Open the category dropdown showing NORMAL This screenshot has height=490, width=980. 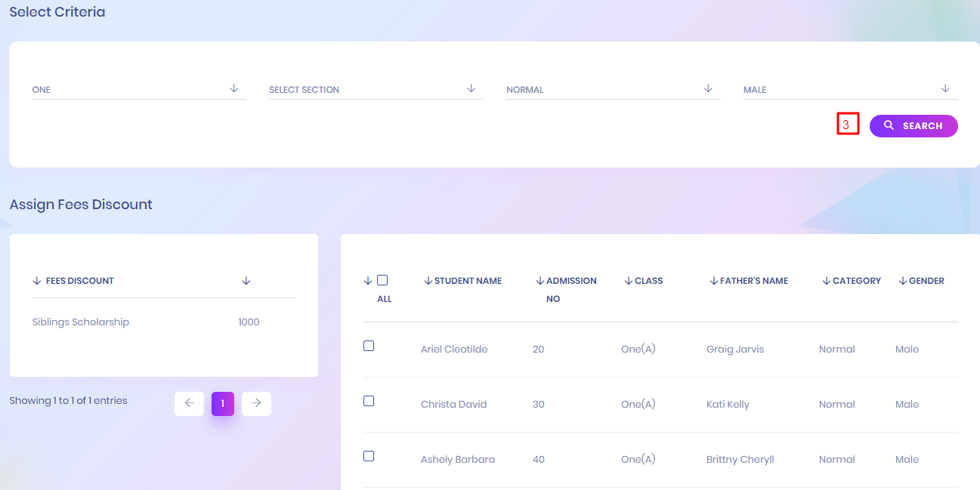click(x=613, y=89)
